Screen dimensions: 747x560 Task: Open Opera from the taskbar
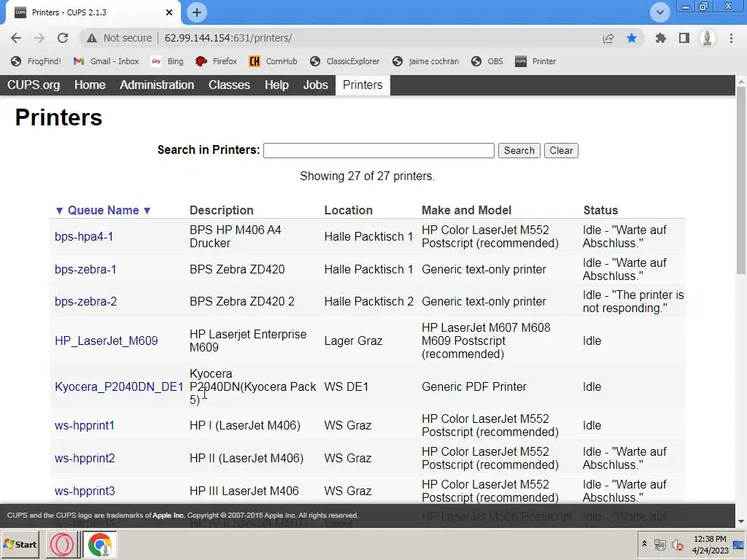pos(61,545)
